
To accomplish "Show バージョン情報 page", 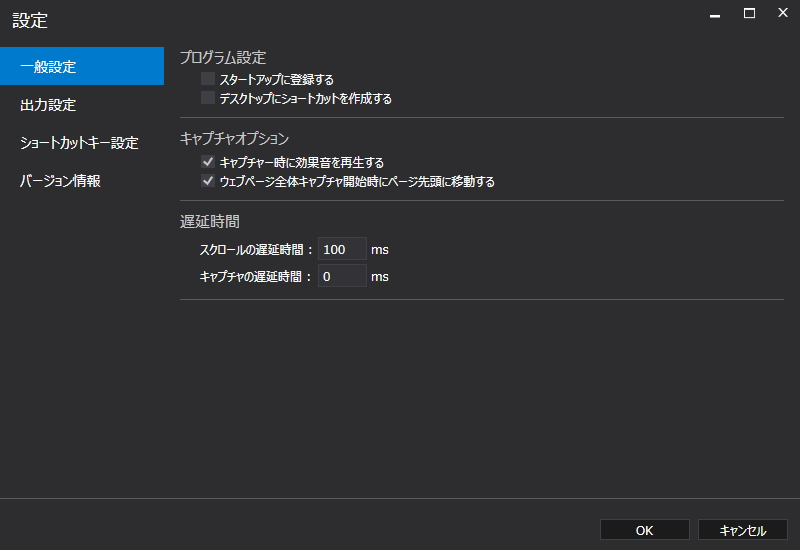I will [82, 181].
